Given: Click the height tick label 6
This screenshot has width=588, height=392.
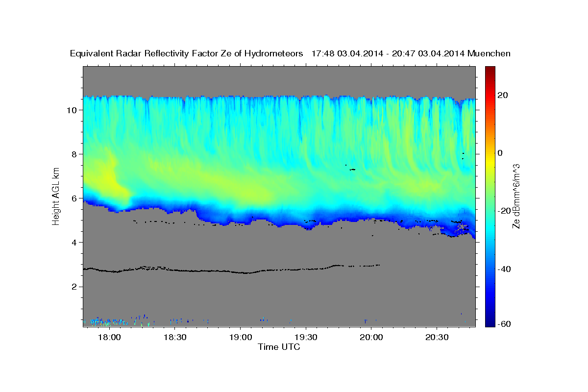Looking at the screenshot, I should 73,198.
